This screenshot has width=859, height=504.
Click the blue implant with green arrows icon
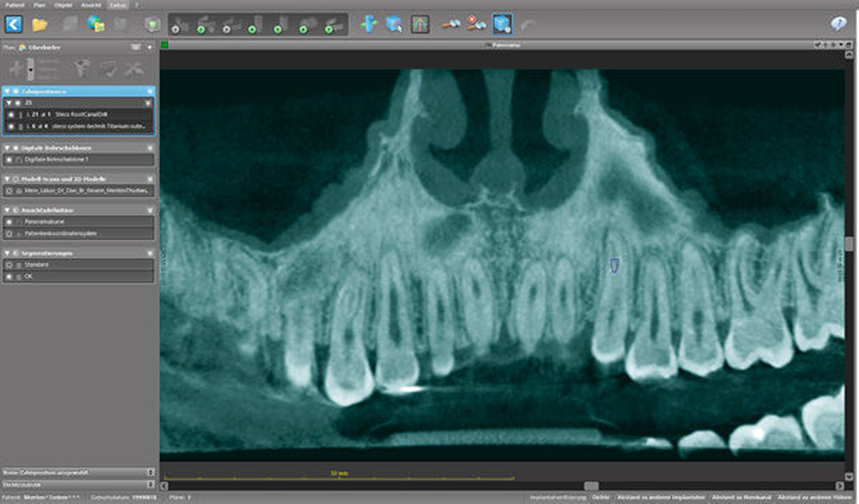click(368, 24)
